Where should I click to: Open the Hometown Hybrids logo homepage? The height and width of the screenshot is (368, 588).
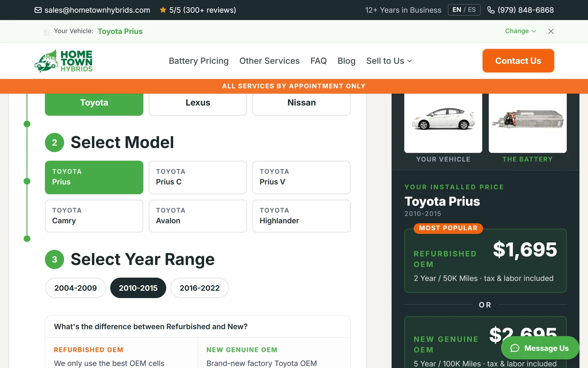pyautogui.click(x=64, y=61)
